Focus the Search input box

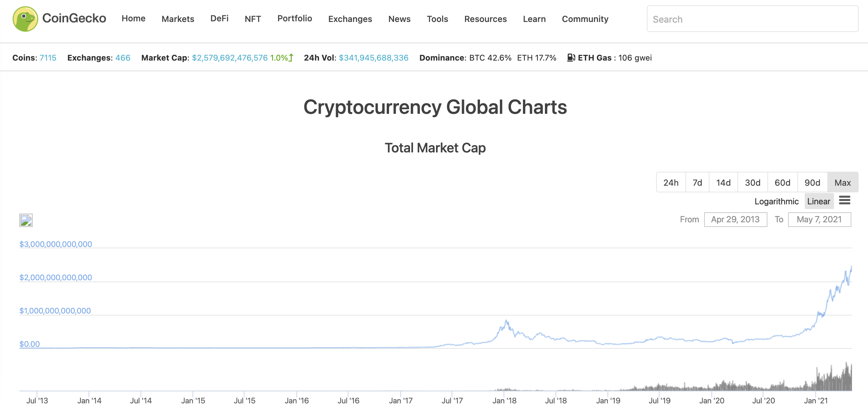coord(752,19)
